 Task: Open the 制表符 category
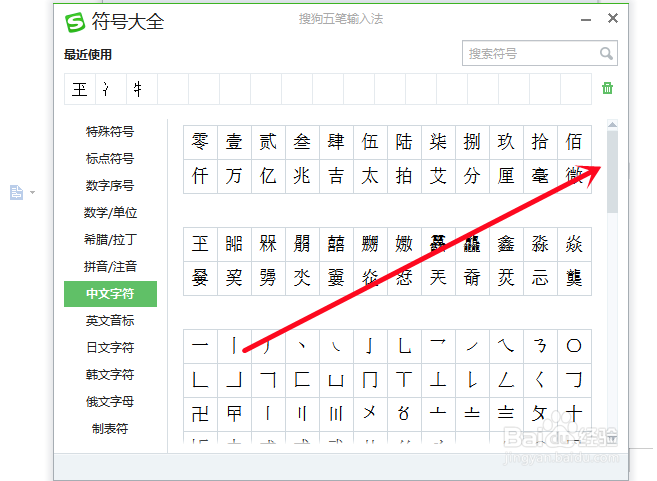pos(110,429)
